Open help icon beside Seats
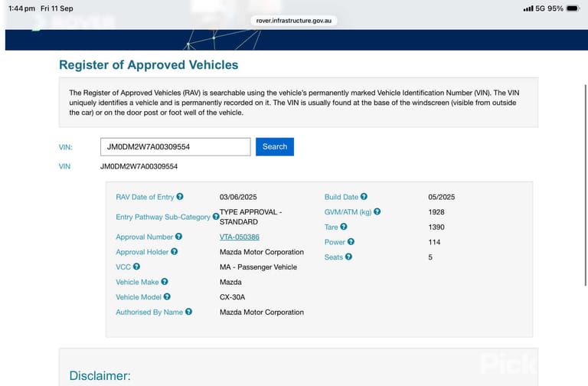The image size is (588, 386). coord(348,257)
